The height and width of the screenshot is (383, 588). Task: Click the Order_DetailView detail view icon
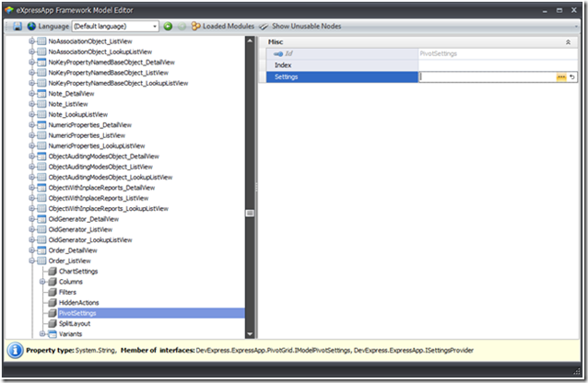pyautogui.click(x=41, y=250)
